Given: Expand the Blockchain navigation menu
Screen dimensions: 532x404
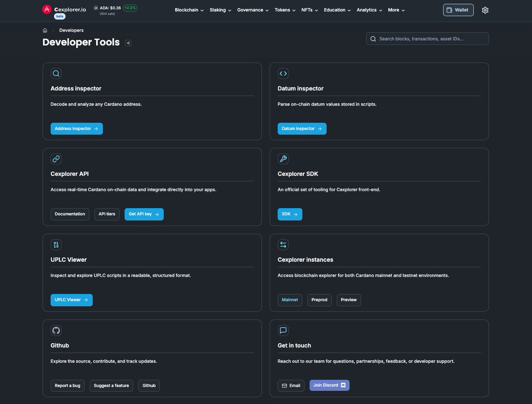Looking at the screenshot, I should click(188, 10).
